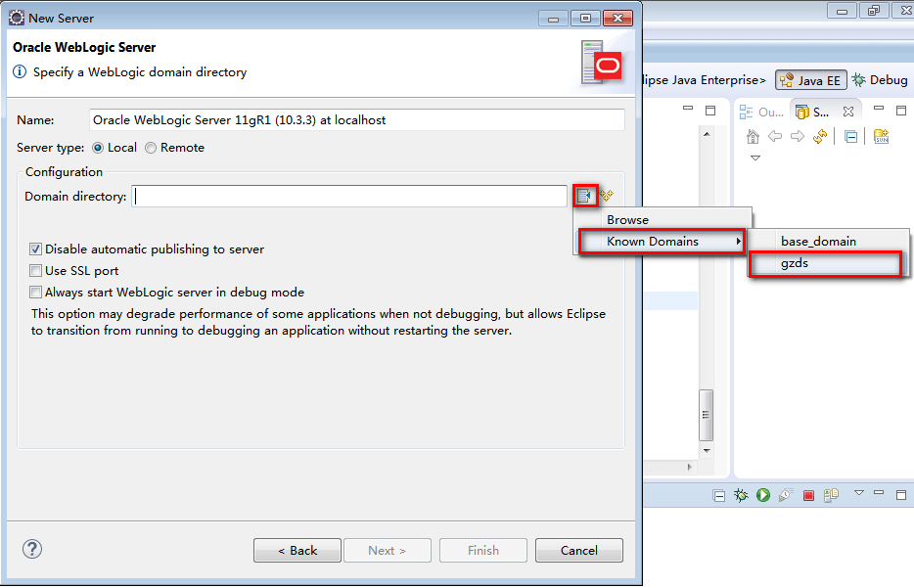Click the back arrow in Eclipse view toolbar
914x588 pixels.
click(775, 136)
